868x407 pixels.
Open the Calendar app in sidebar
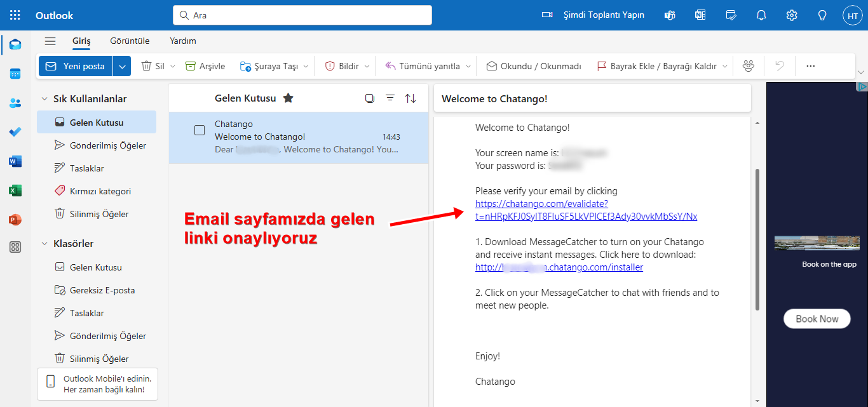(15, 74)
